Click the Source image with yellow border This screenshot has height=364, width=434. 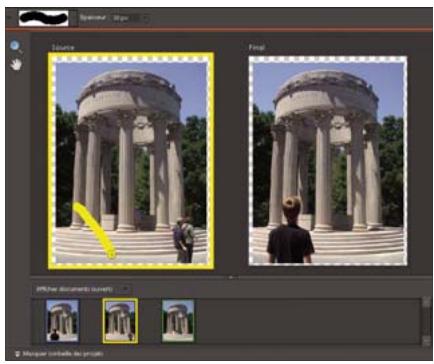[131, 161]
